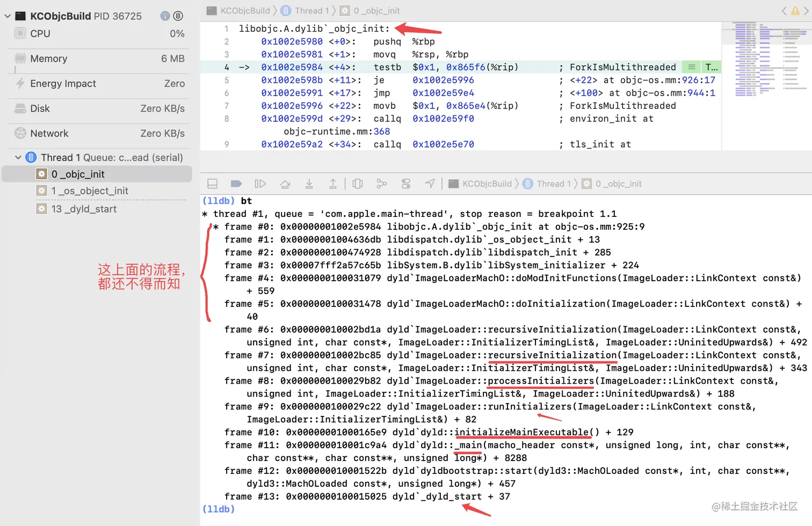Open Thread 1 in the editor jump bar
Image resolution: width=812 pixels, height=526 pixels.
coord(305,11)
